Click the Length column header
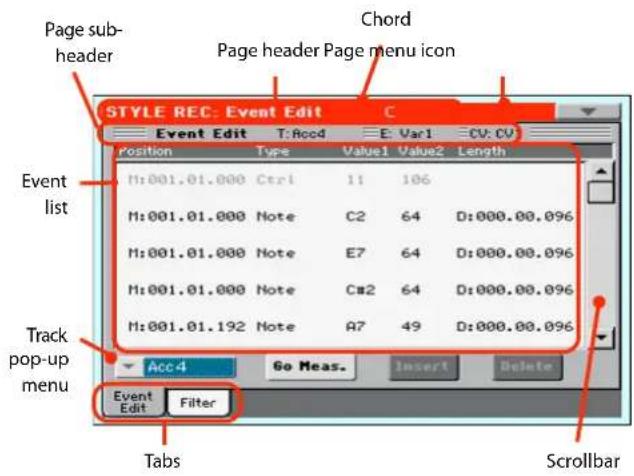The width and height of the screenshot is (634, 476). [482, 151]
